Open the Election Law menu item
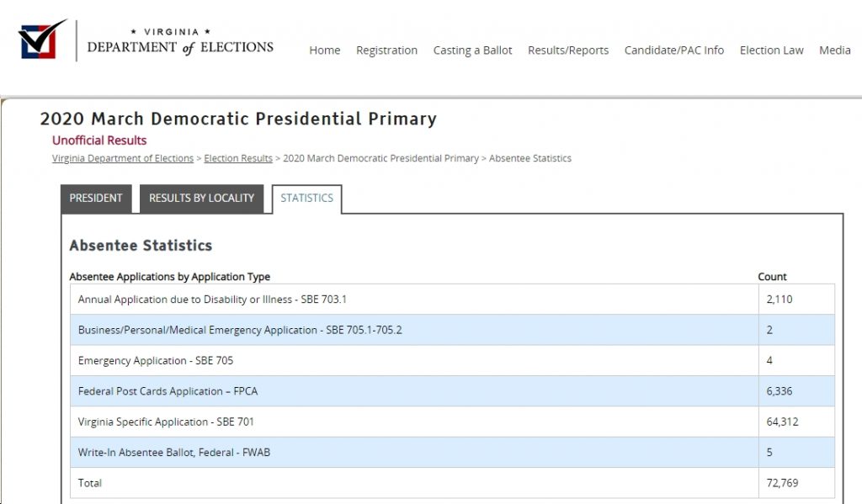The image size is (862, 504). click(771, 50)
